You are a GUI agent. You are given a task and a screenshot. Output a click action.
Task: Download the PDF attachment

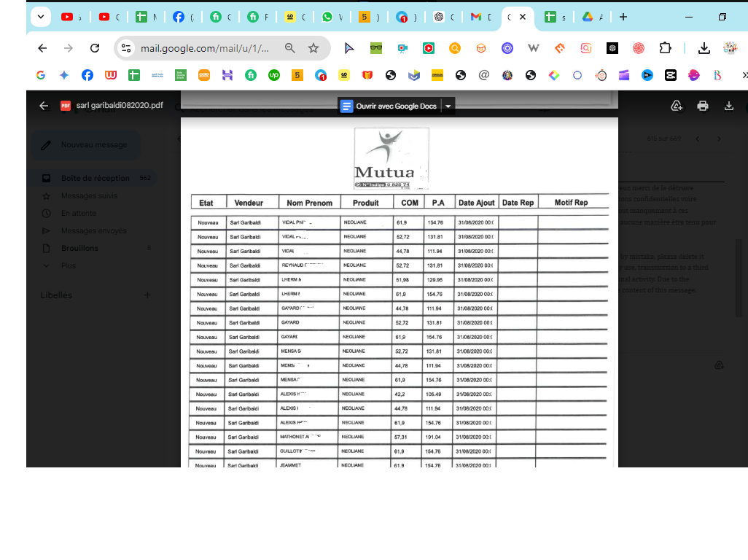coord(728,106)
